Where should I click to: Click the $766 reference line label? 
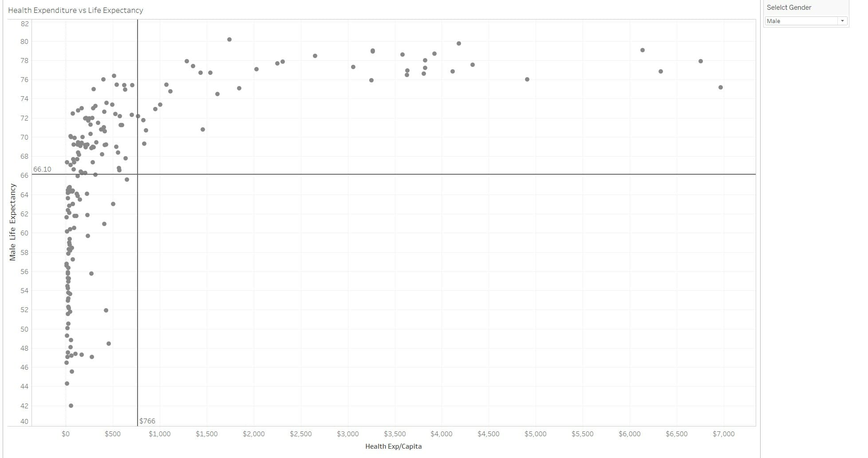pyautogui.click(x=147, y=421)
